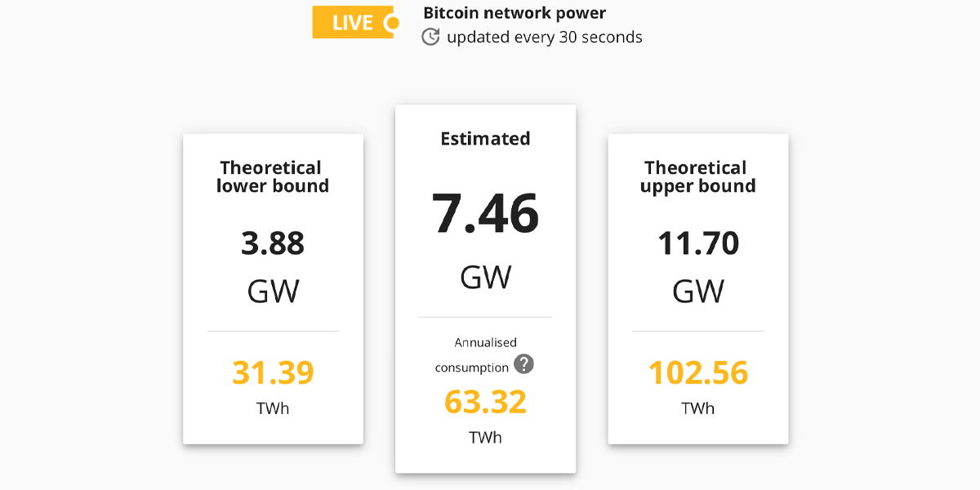Select the Theoretical upper bound title
Screen dimensions: 980x490
(697, 177)
